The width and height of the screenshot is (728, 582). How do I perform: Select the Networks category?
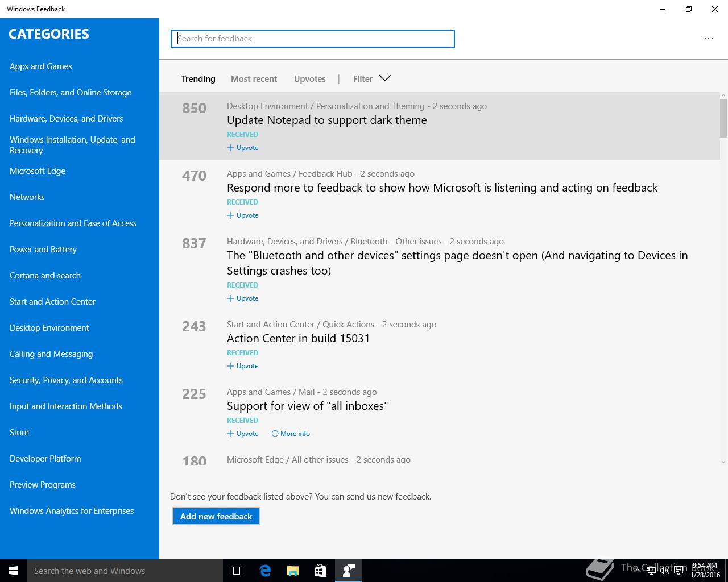tap(27, 197)
